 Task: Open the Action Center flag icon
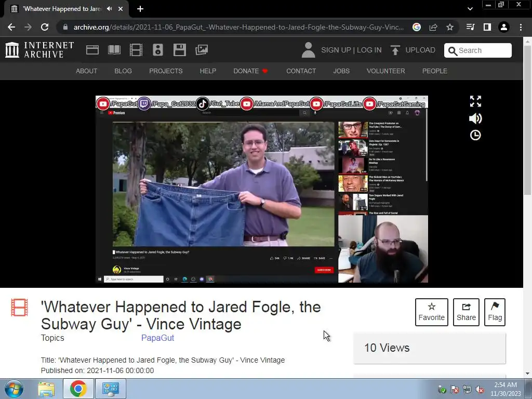[x=454, y=390]
